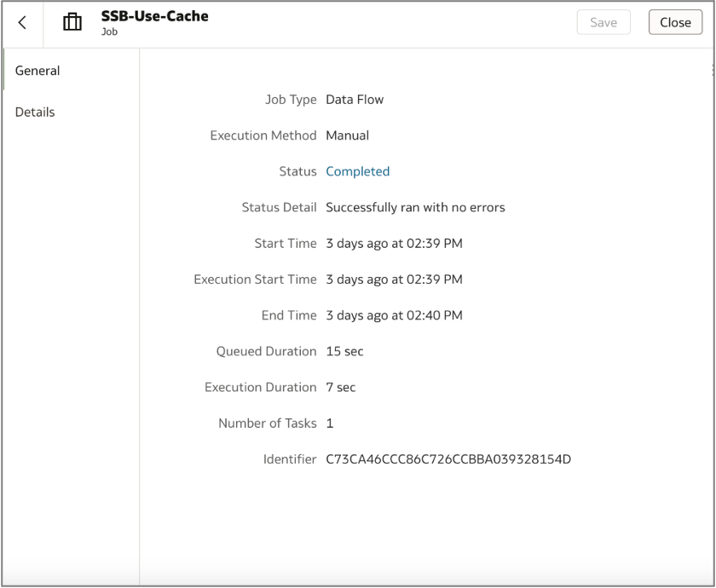This screenshot has height=588, width=716.
Task: Open the Completed status link
Action: click(x=357, y=170)
